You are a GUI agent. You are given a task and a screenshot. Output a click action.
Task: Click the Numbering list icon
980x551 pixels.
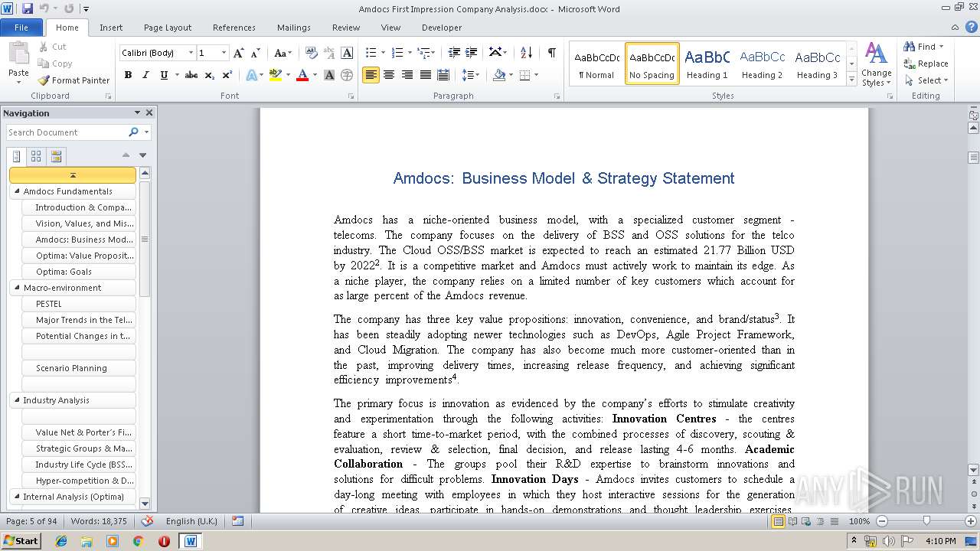pos(397,53)
